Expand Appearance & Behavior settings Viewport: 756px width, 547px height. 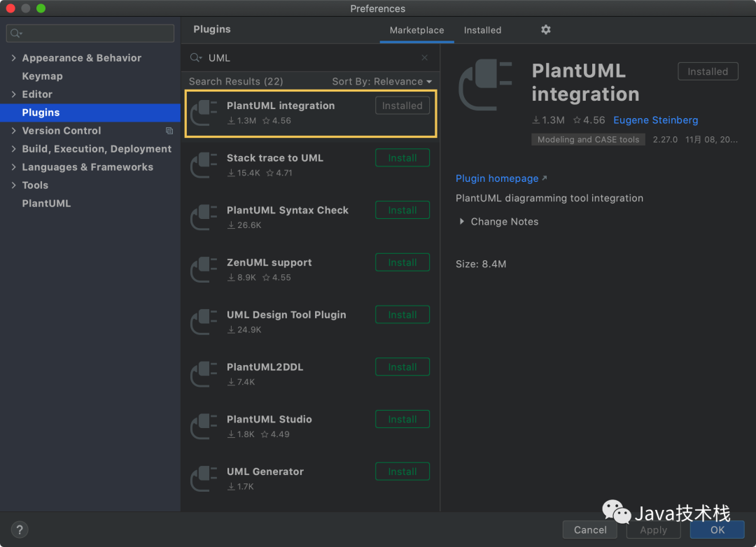coord(13,58)
